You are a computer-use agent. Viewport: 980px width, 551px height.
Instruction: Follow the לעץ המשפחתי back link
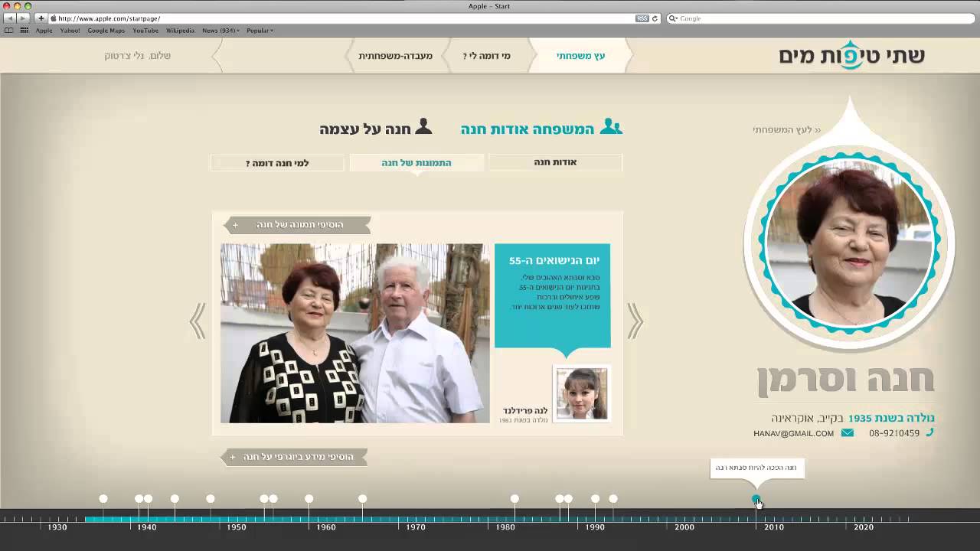pos(786,130)
